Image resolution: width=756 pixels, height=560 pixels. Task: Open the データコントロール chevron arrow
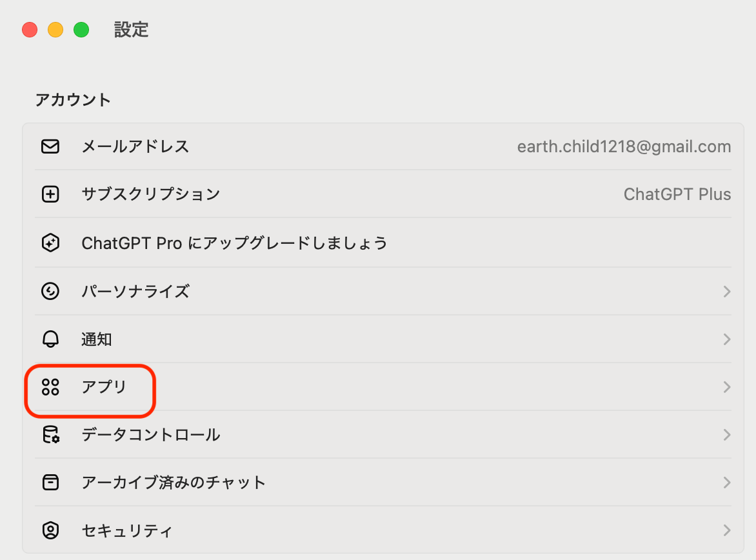tap(727, 435)
